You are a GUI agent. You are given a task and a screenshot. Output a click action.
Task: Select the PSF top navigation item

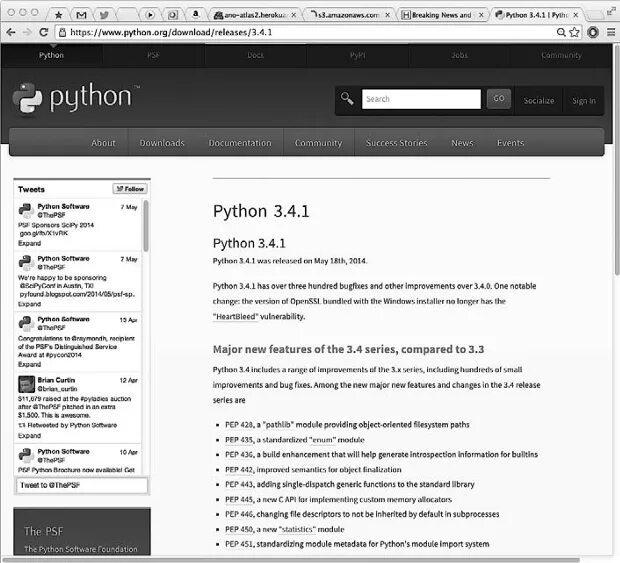click(153, 55)
